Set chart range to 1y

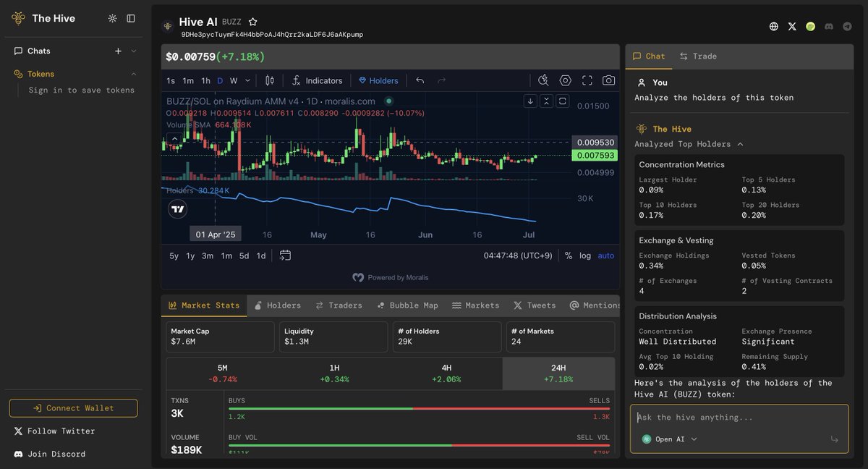[x=190, y=255]
